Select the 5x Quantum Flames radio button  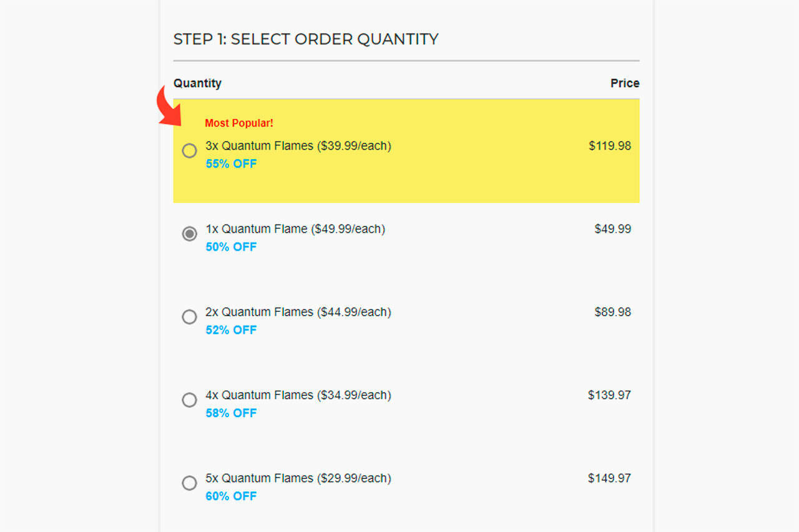pos(189,483)
